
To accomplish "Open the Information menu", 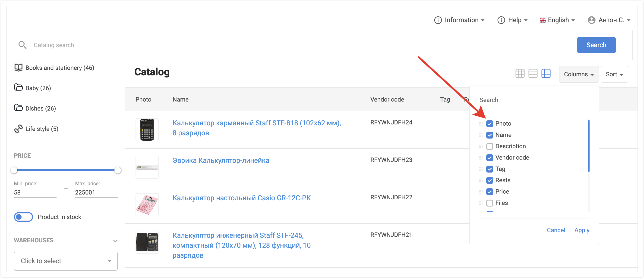I will pos(459,20).
